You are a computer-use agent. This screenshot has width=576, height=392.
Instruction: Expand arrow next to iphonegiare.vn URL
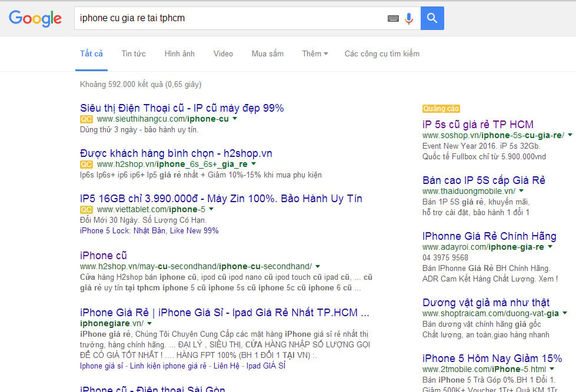149,323
